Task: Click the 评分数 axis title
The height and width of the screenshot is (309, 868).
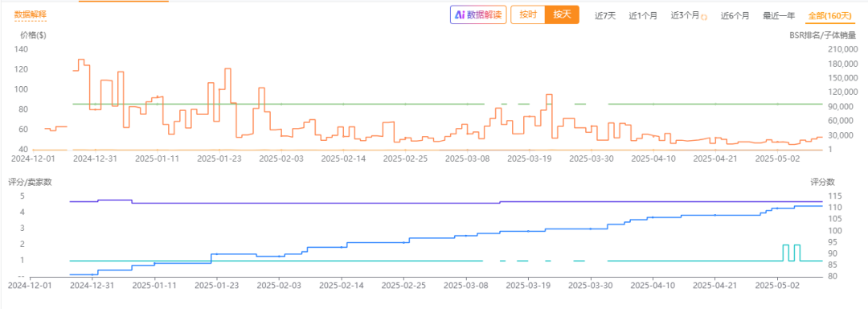Action: click(x=823, y=182)
